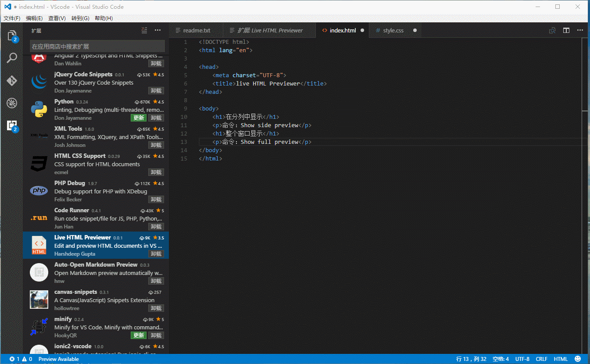This screenshot has height=364, width=590.
Task: Clear the extensions search input via header icon
Action: tap(144, 30)
